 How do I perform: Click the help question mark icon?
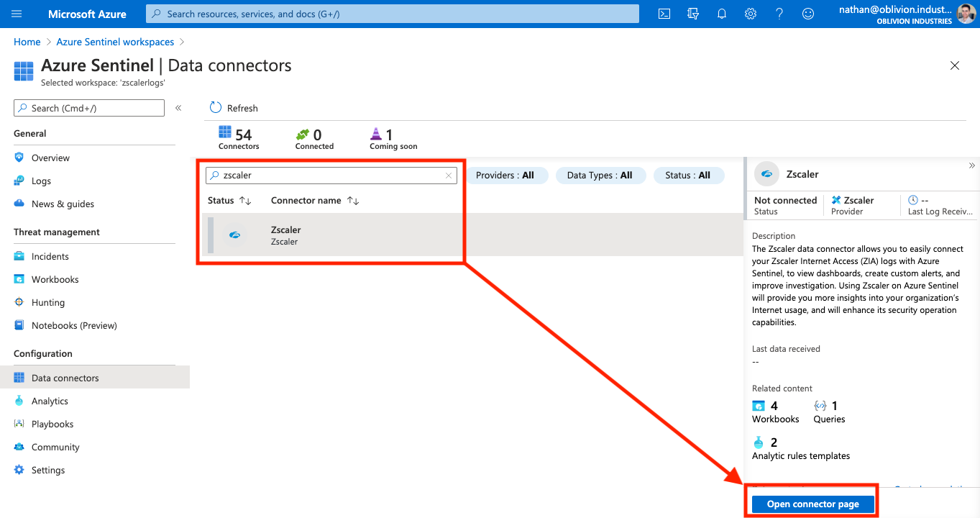point(779,14)
